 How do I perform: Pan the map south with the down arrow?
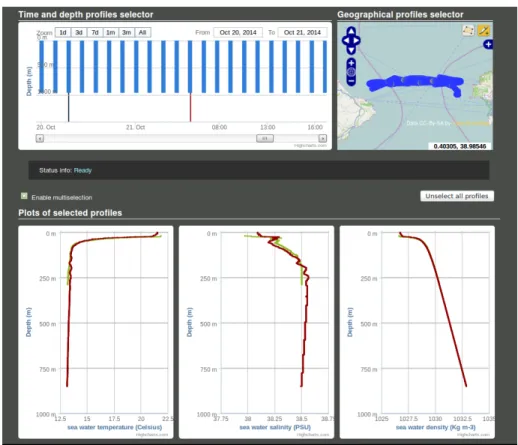[x=351, y=50]
